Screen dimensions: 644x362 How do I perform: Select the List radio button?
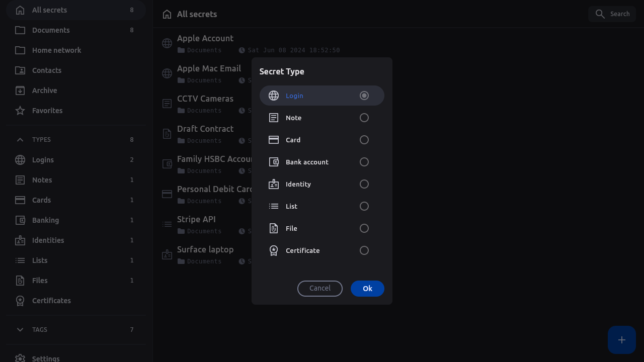click(x=364, y=206)
